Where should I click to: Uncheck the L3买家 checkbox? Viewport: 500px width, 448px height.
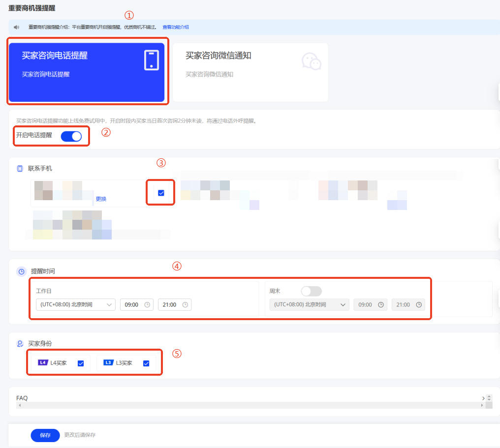146,363
